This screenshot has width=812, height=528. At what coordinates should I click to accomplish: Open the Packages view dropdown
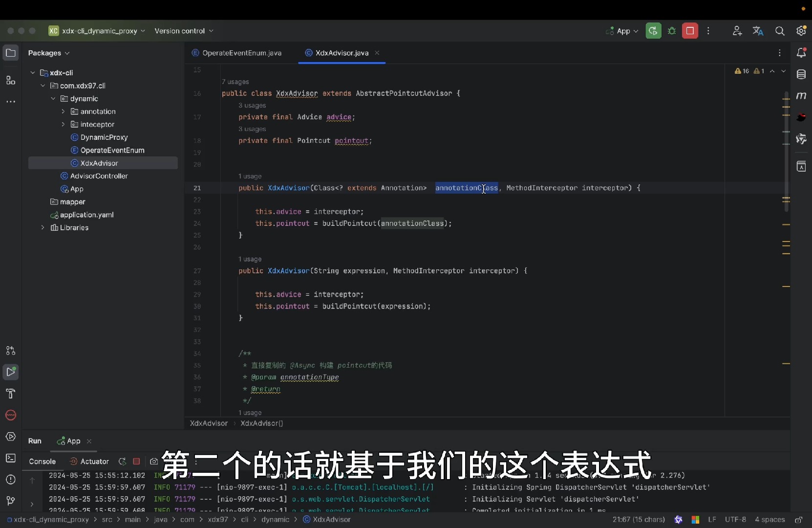(49, 53)
